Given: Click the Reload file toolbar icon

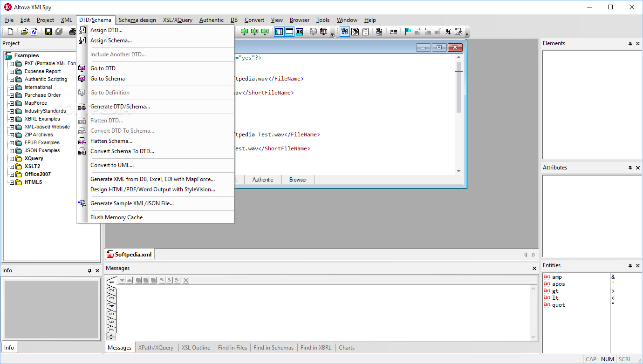Looking at the screenshot, I should click(34, 32).
